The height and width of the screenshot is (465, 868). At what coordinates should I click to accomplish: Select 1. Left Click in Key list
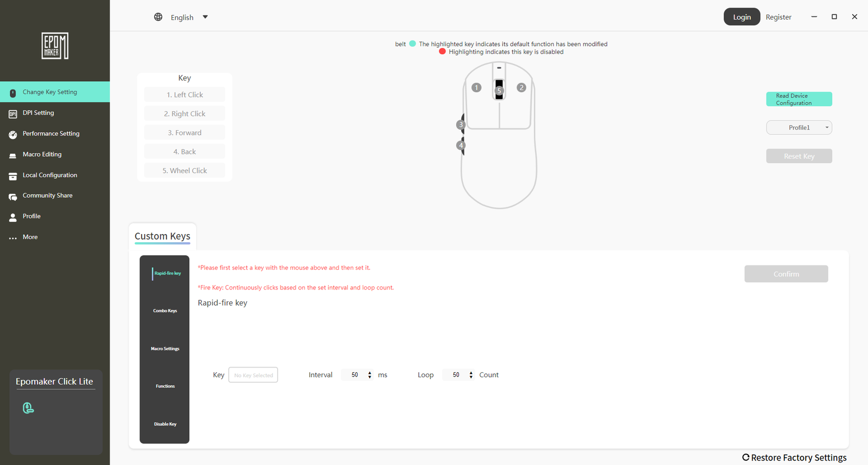[x=184, y=95]
